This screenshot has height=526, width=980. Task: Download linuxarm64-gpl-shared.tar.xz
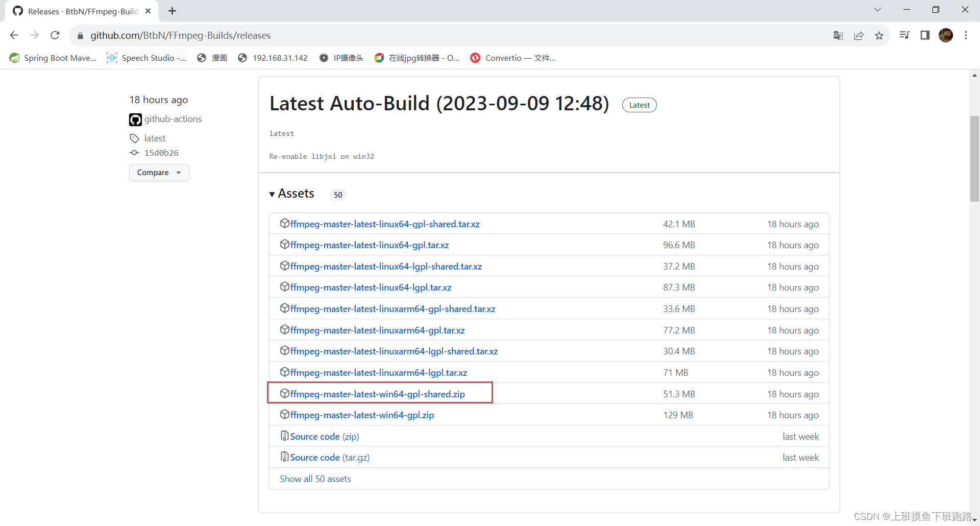pos(393,309)
